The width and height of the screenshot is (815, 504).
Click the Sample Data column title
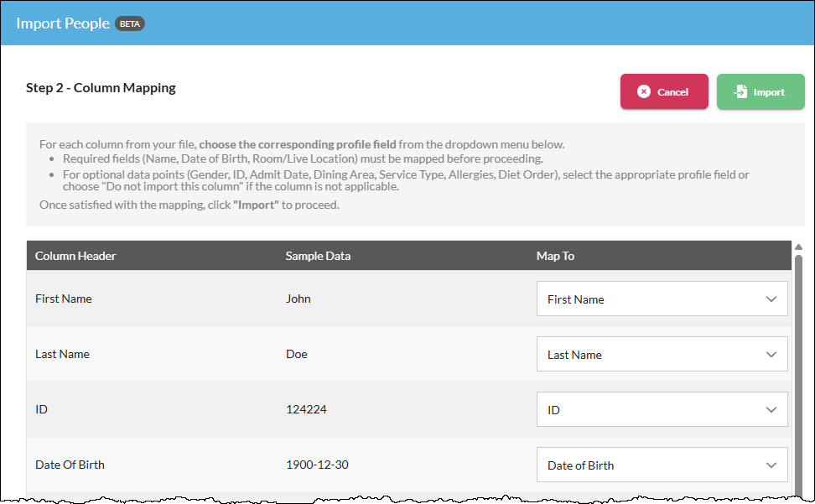point(318,256)
